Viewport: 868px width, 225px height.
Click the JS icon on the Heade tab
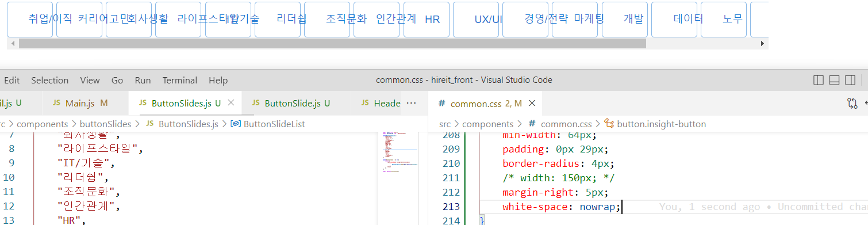point(365,103)
